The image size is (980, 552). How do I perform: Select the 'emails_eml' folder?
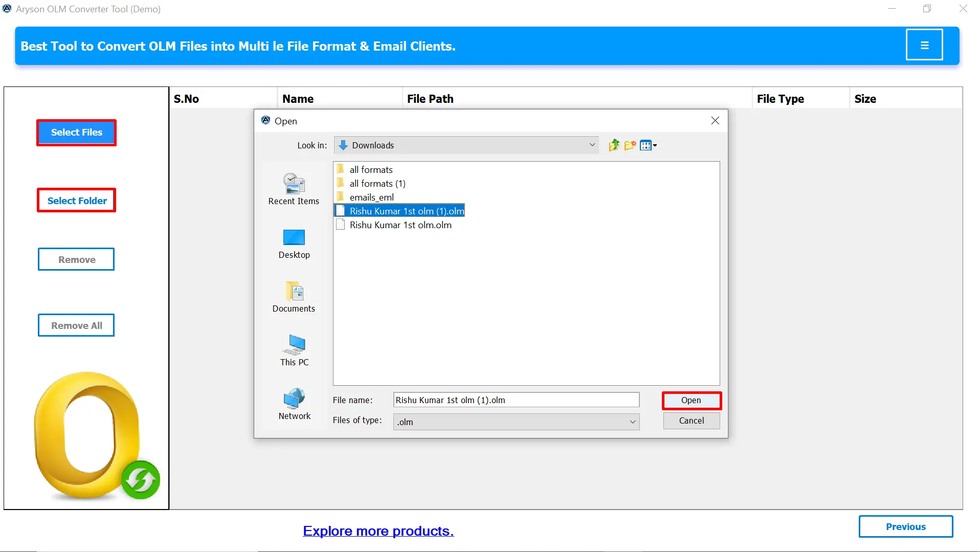pyautogui.click(x=365, y=197)
